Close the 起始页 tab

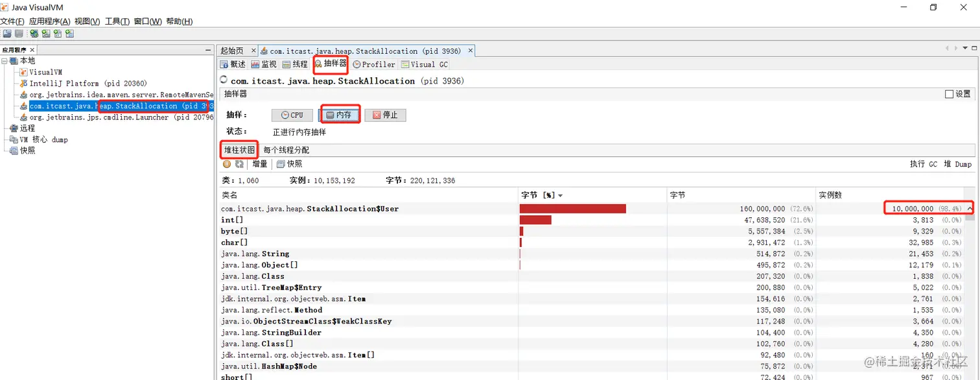pyautogui.click(x=253, y=51)
